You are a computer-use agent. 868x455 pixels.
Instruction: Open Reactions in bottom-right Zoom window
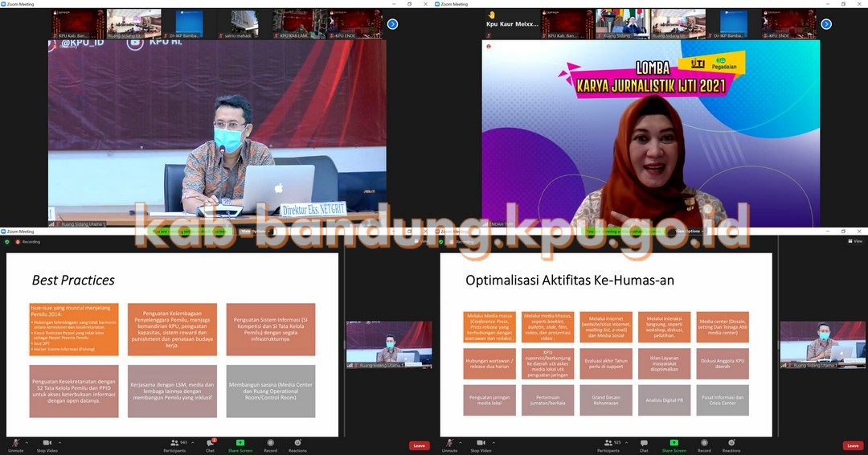tap(731, 444)
